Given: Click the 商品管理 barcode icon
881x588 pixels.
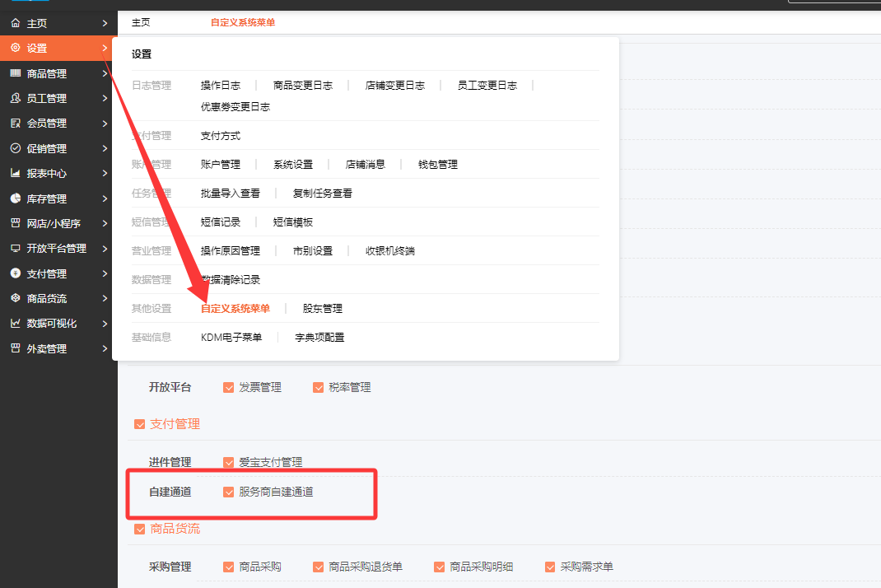Looking at the screenshot, I should [15, 73].
